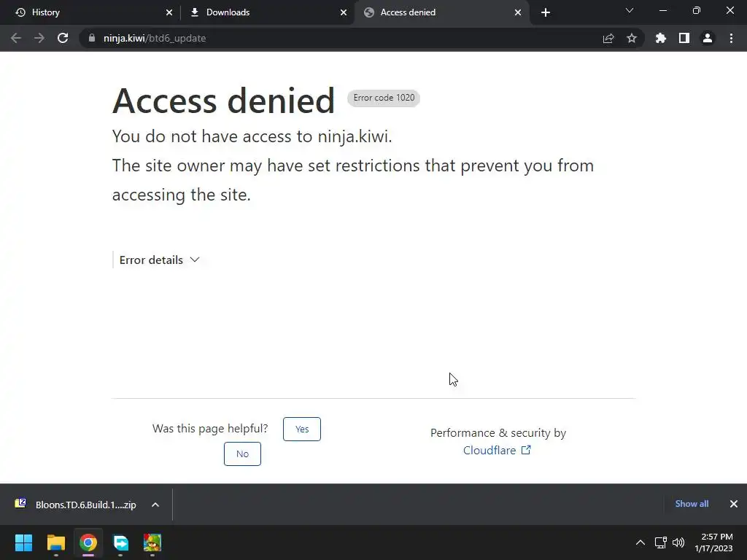Click 'Was this page helpful?' text
747x560 pixels.
tap(210, 429)
